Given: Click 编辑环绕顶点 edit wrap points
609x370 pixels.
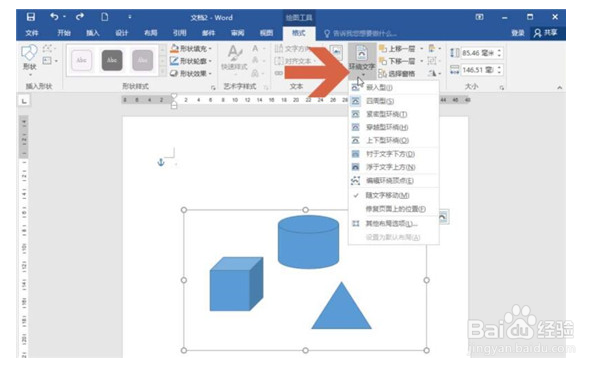Looking at the screenshot, I should click(394, 181).
